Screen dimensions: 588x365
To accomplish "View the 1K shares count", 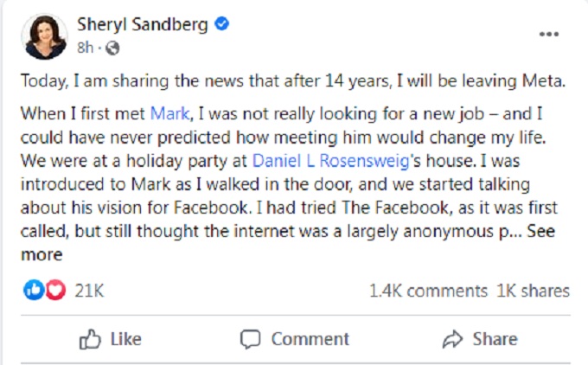I will coord(533,291).
